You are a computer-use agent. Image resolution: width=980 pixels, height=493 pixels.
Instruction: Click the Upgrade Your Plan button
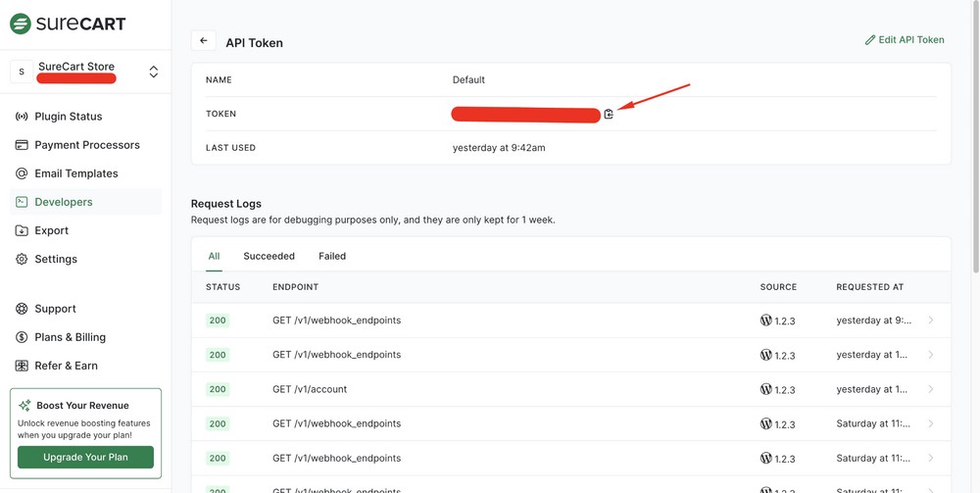click(x=85, y=458)
